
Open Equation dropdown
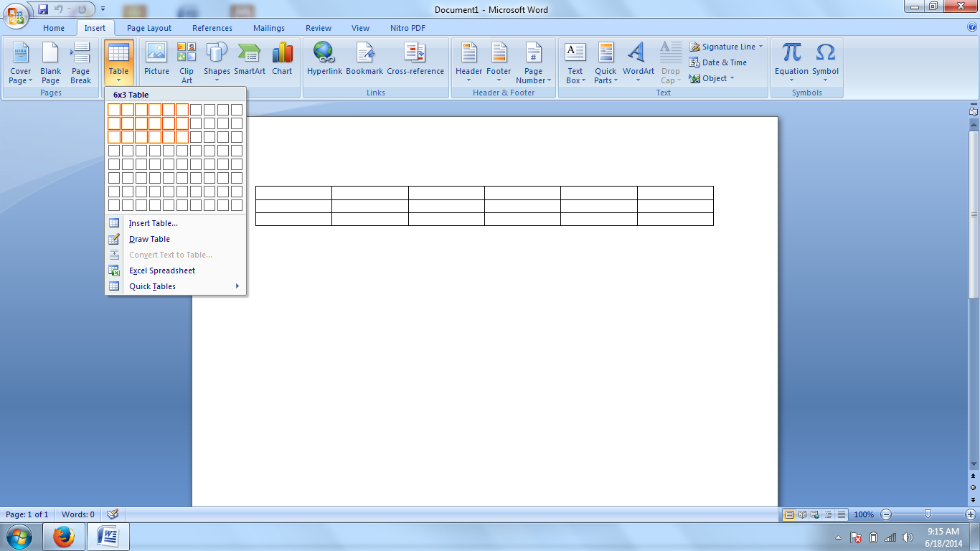(791, 63)
